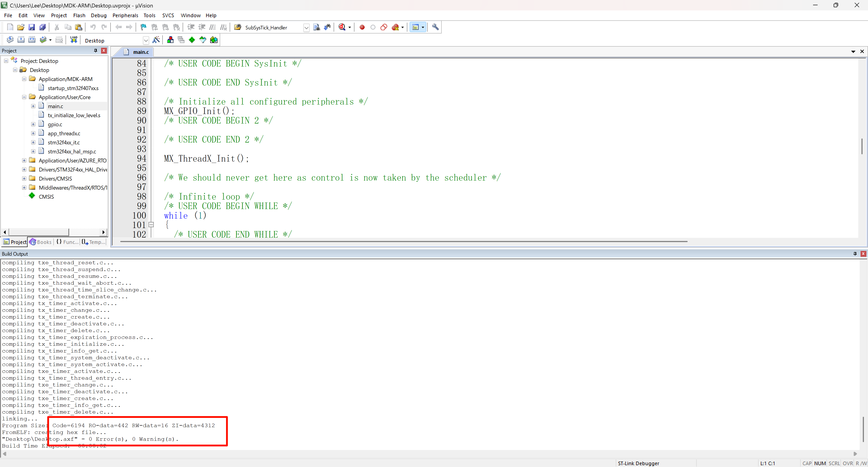
Task: Open µVision configuration with wrench icon
Action: [435, 27]
